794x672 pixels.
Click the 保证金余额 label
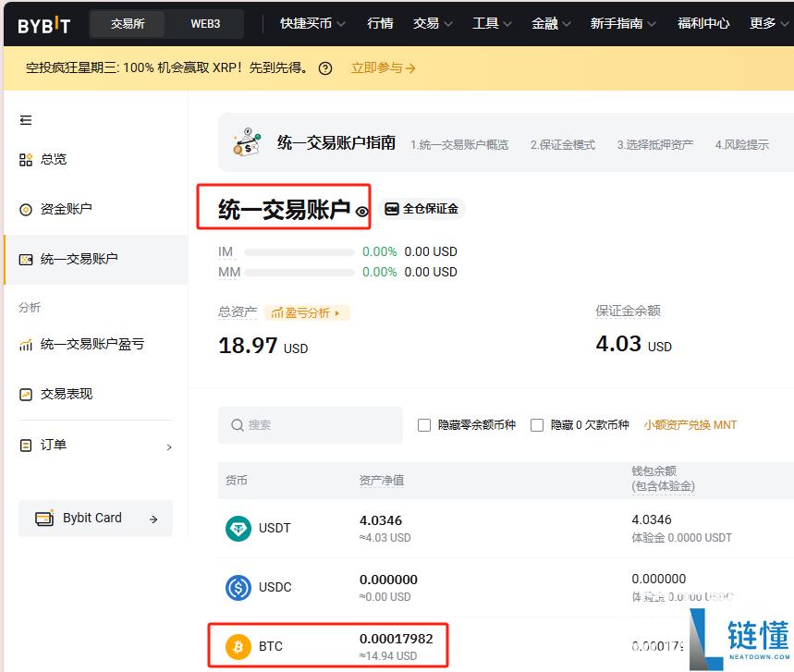(628, 311)
